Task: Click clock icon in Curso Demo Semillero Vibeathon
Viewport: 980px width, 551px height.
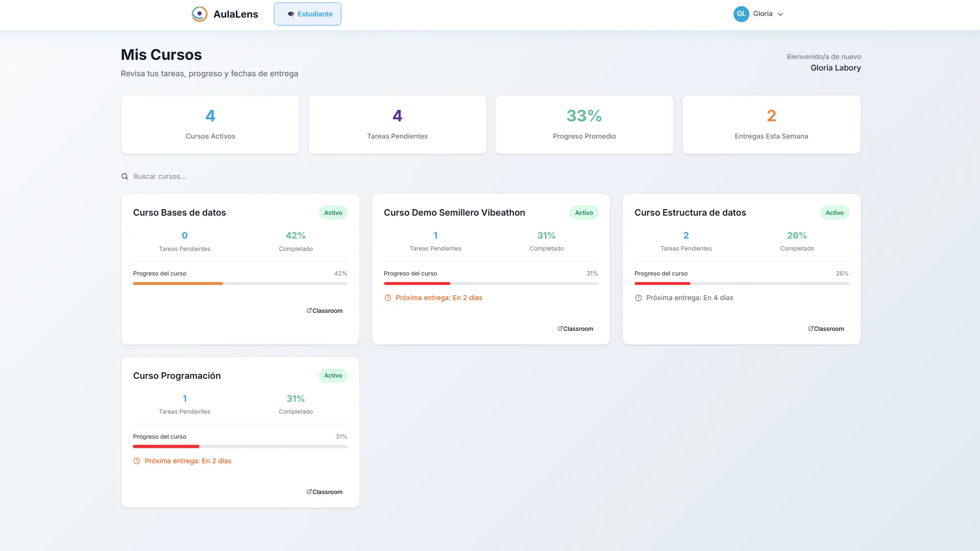Action: click(388, 298)
